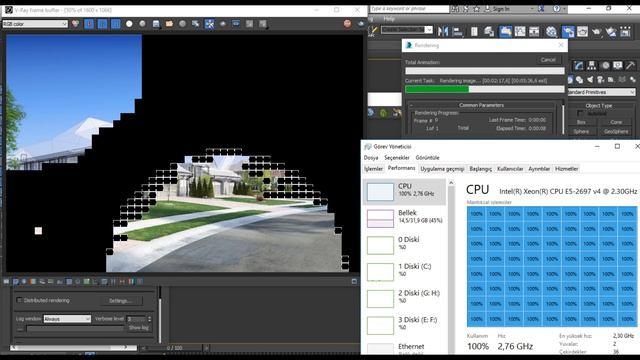
Task: Toggle the red channel button in V-Ray frame buffer
Action: [x=89, y=24]
